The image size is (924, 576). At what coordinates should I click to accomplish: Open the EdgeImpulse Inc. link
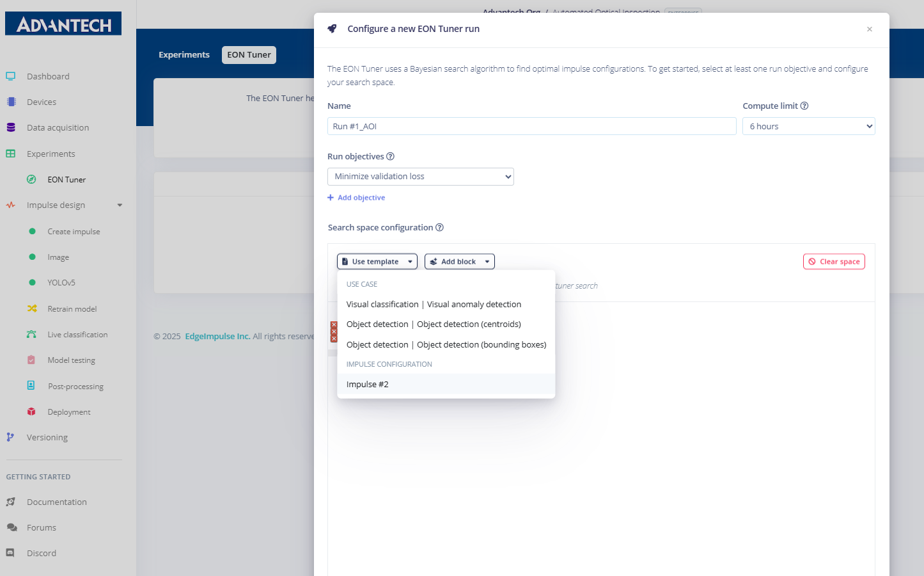[217, 337]
